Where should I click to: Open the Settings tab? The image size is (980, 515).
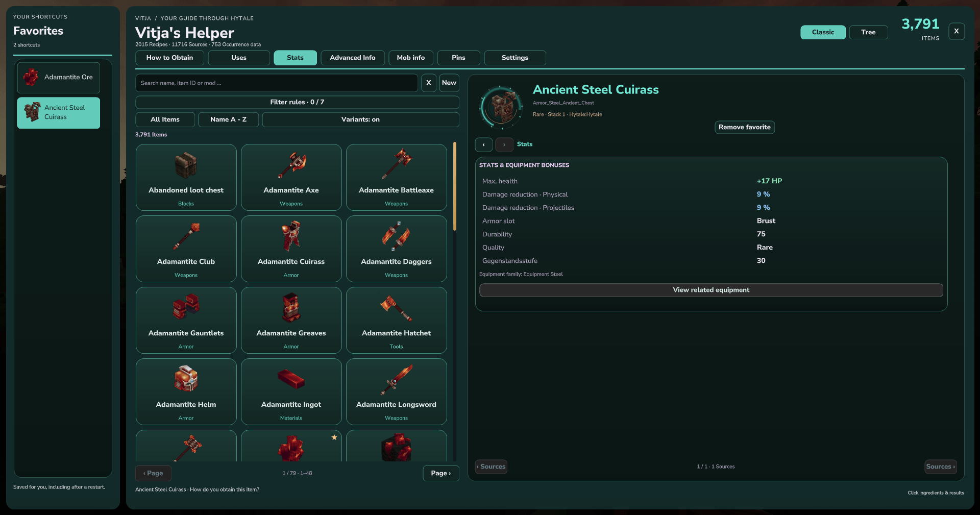(x=515, y=58)
